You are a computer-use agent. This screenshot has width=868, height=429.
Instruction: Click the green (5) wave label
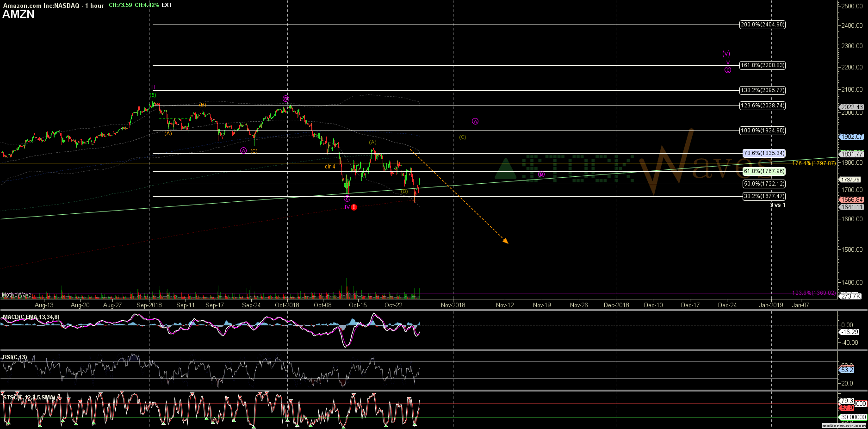click(x=153, y=95)
